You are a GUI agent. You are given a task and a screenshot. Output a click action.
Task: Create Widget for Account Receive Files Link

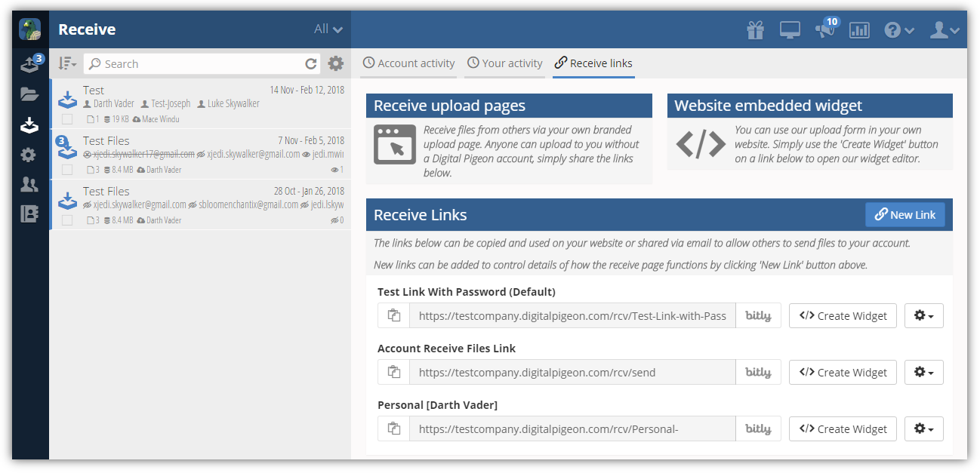pos(843,373)
